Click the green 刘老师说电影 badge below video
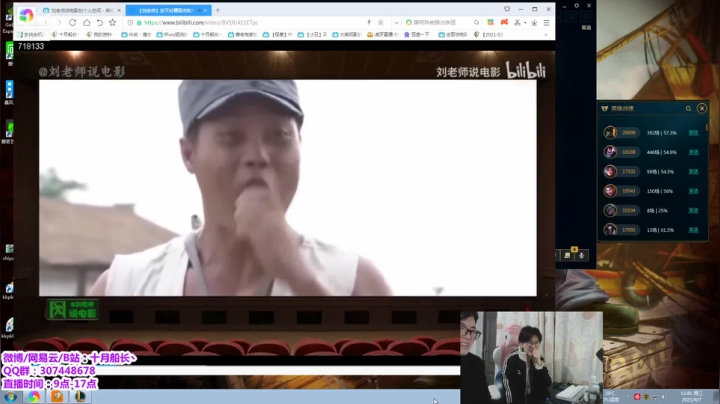 click(72, 309)
